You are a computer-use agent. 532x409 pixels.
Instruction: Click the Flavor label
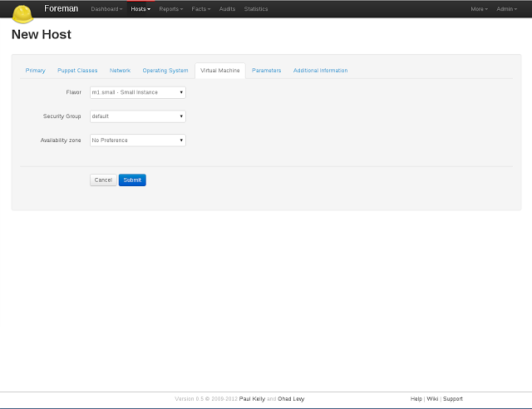coord(74,92)
